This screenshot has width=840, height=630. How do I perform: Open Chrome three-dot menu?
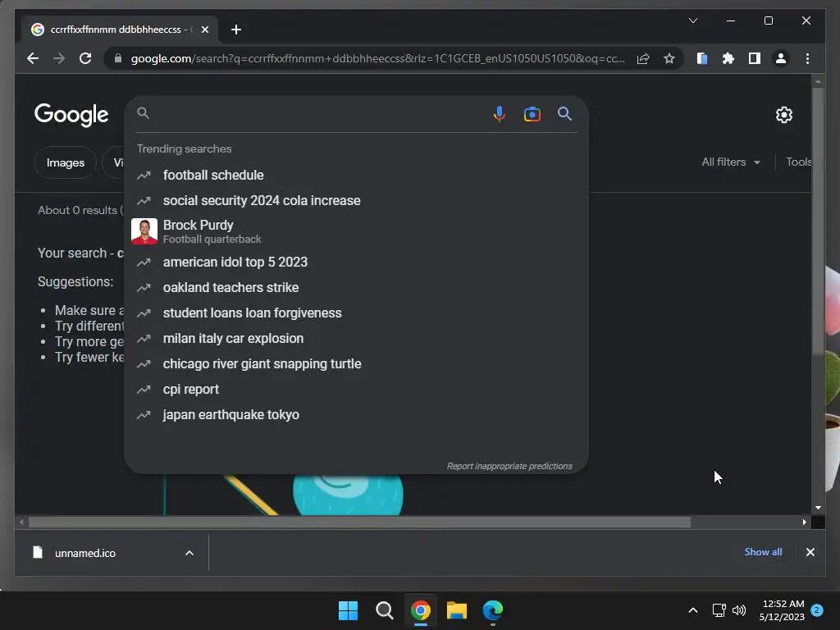point(807,58)
